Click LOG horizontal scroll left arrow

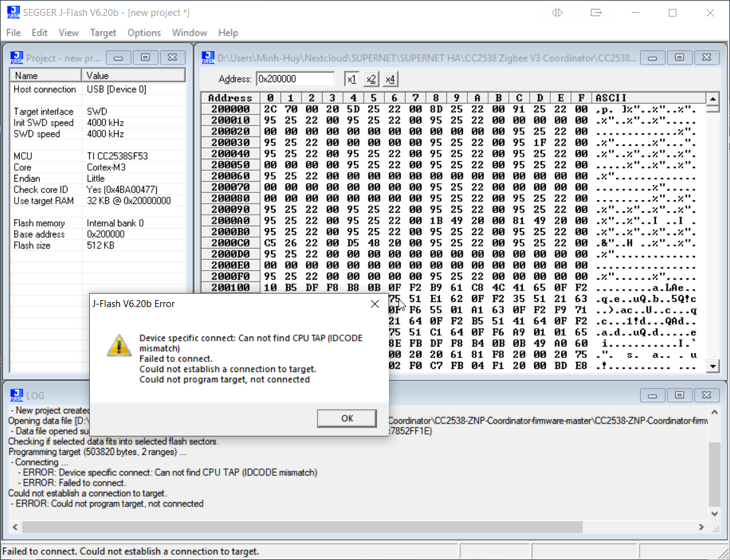click(x=15, y=527)
